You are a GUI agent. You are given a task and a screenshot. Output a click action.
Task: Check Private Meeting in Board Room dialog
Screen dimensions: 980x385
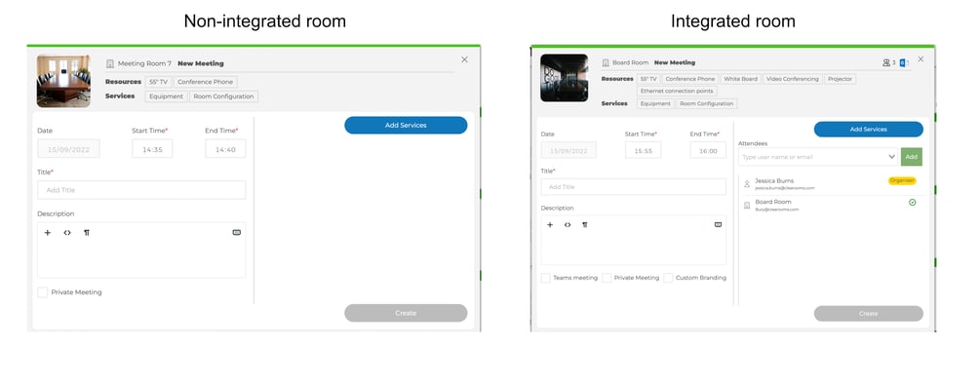coord(607,278)
